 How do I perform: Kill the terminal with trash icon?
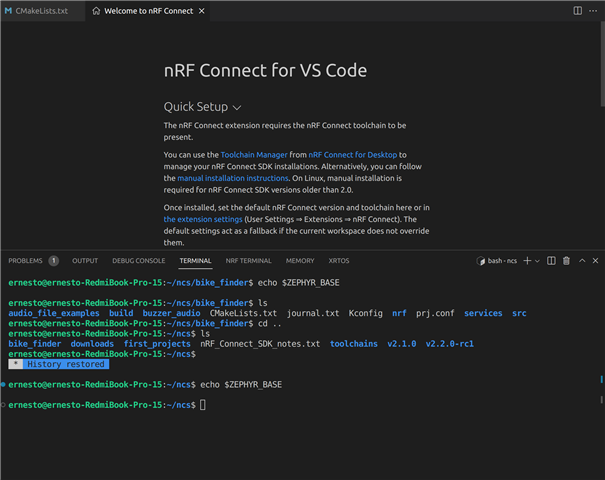click(x=566, y=261)
